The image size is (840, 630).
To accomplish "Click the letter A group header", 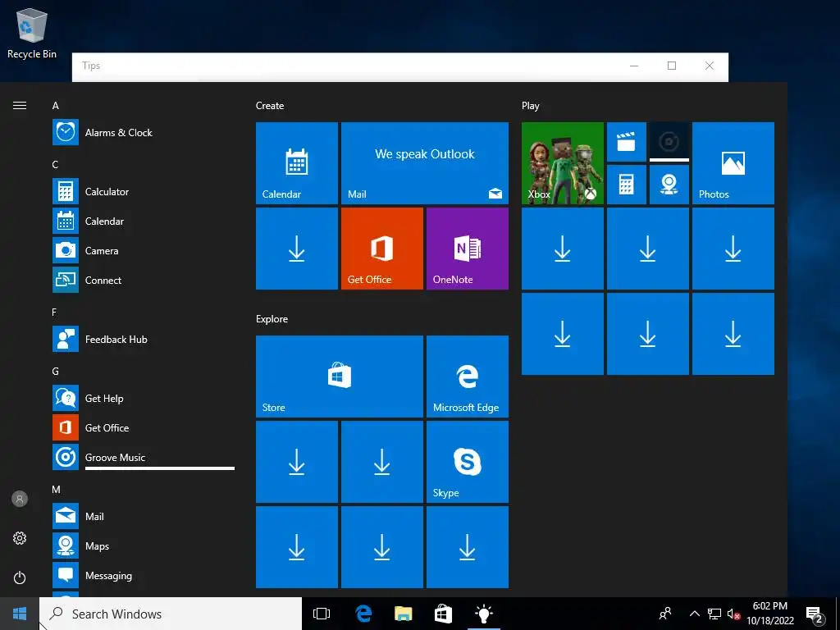I will click(55, 106).
